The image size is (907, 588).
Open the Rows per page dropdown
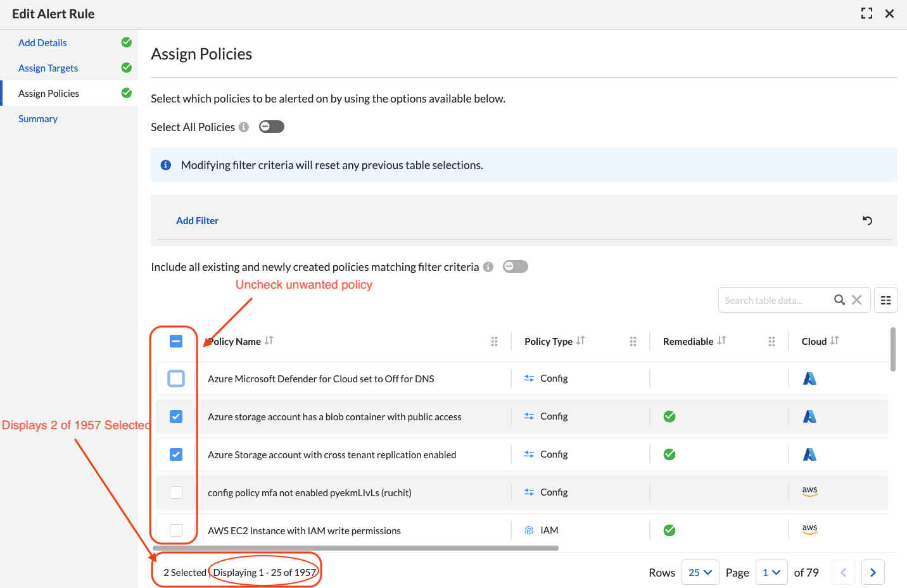click(x=700, y=572)
